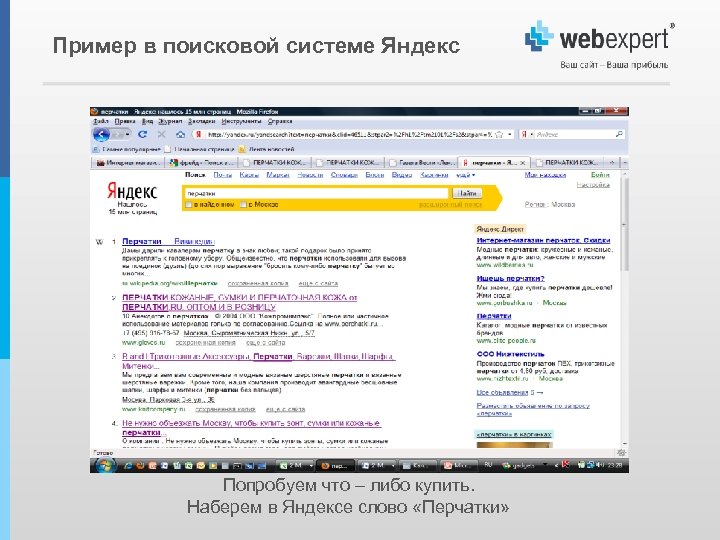720x540 pixels.
Task: Open the Закладки menu
Action: click(x=202, y=121)
